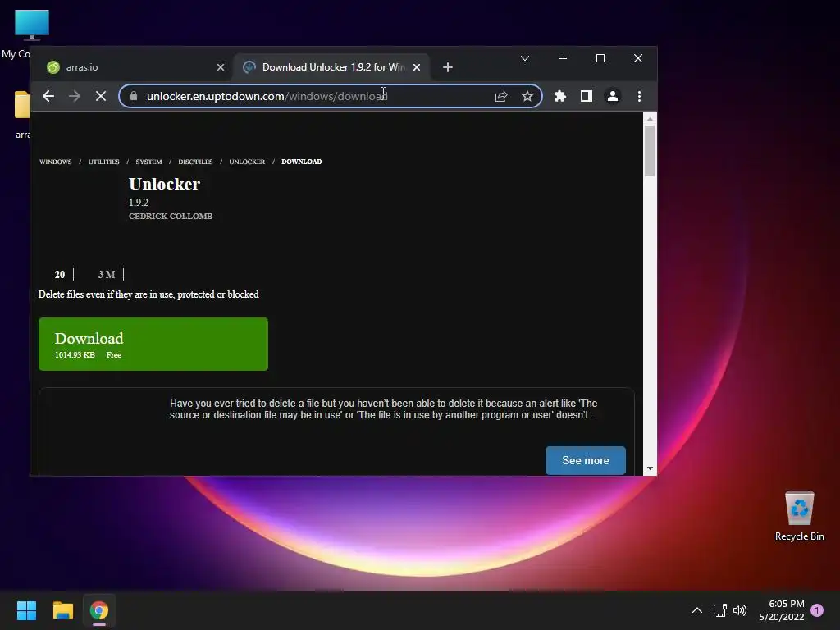This screenshot has height=630, width=840.
Task: Open the SYSTEM breadcrumb link
Action: [x=148, y=162]
